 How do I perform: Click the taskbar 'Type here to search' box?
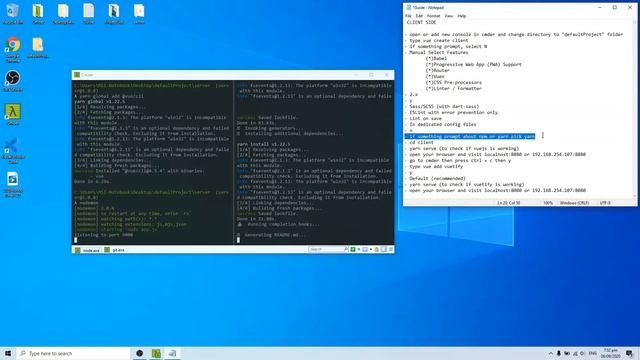[x=73, y=353]
